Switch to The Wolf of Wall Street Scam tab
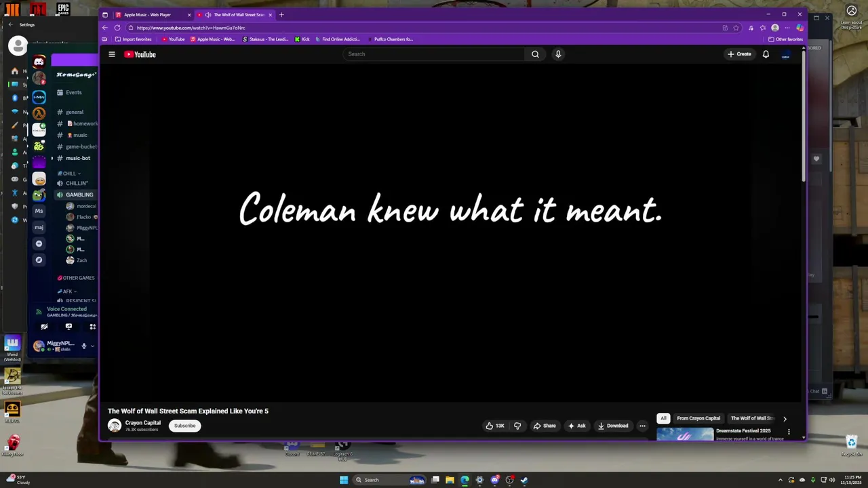Viewport: 868px width, 488px height. pyautogui.click(x=235, y=14)
